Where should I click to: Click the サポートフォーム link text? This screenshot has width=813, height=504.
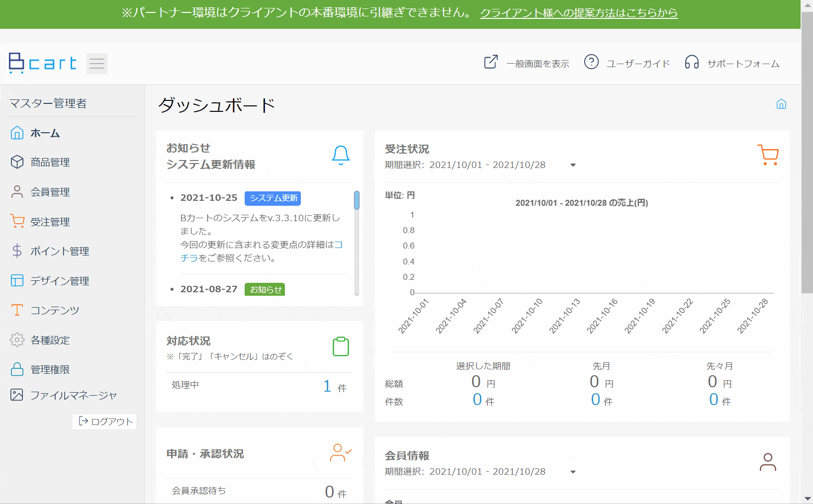point(743,64)
